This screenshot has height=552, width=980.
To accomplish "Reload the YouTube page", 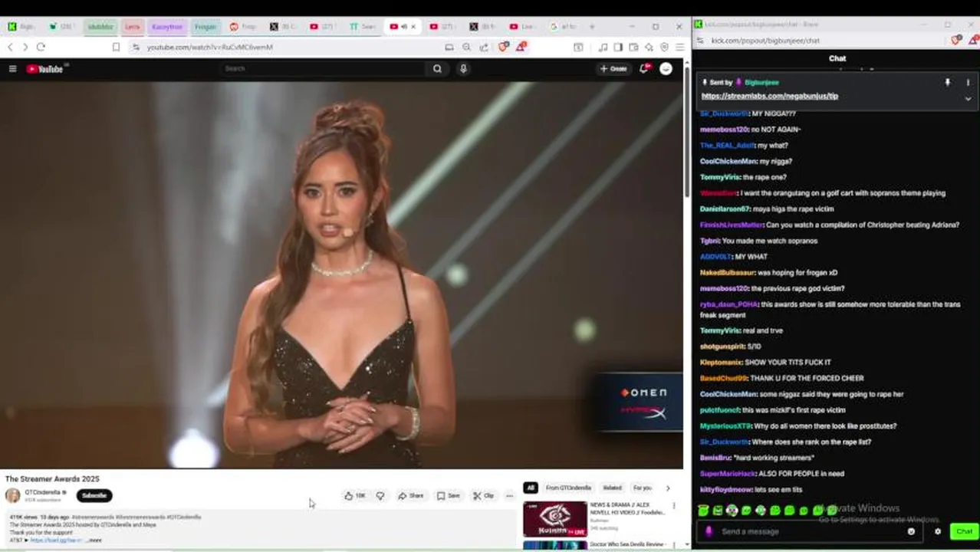I will pyautogui.click(x=41, y=47).
